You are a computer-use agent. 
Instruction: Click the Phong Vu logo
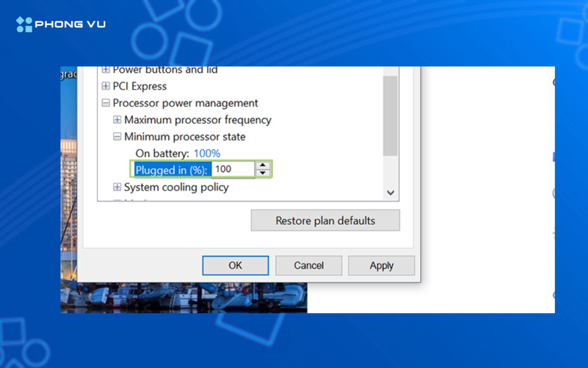coord(61,24)
